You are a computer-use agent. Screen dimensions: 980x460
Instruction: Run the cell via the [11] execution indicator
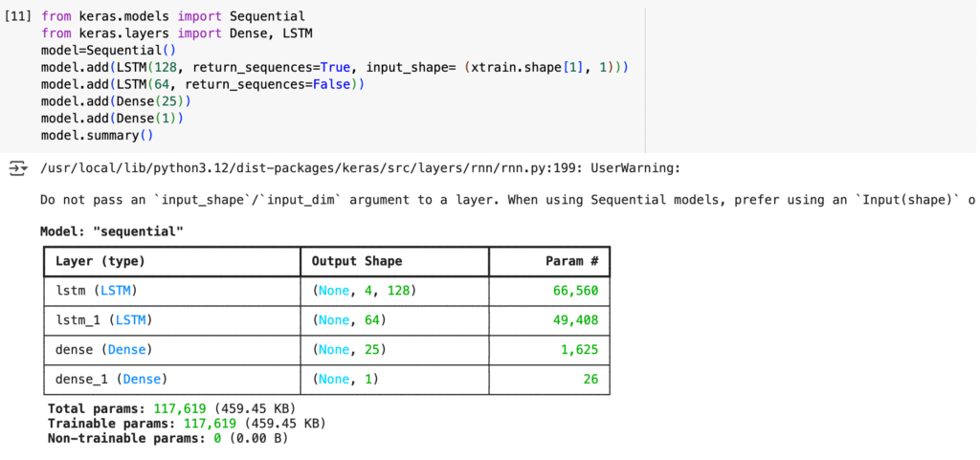(17, 16)
